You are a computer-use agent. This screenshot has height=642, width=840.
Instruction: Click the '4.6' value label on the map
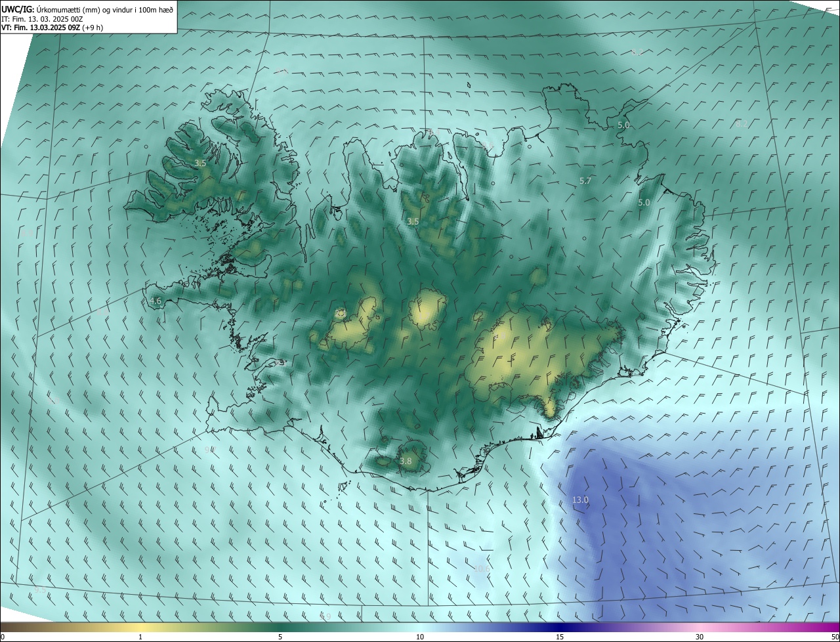pos(156,301)
